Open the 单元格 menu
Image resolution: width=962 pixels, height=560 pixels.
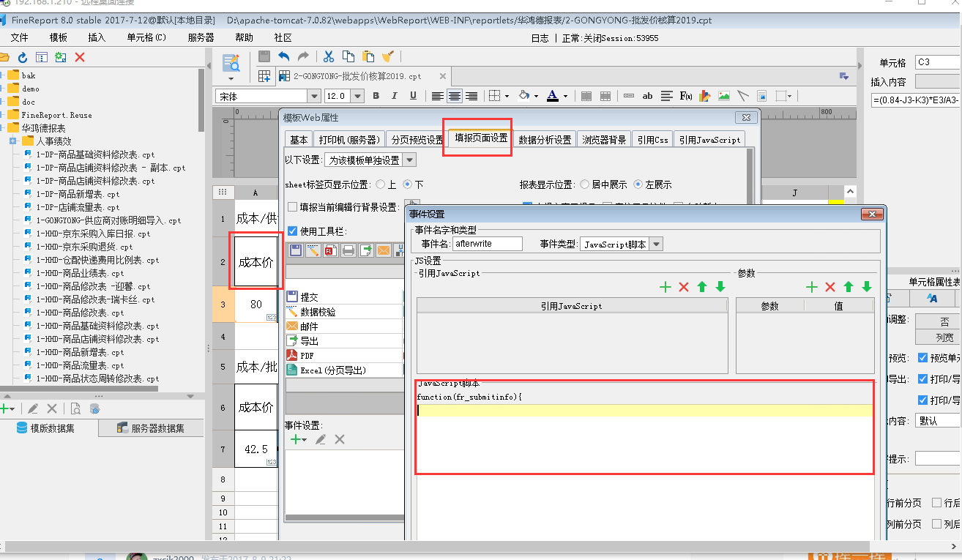(146, 37)
